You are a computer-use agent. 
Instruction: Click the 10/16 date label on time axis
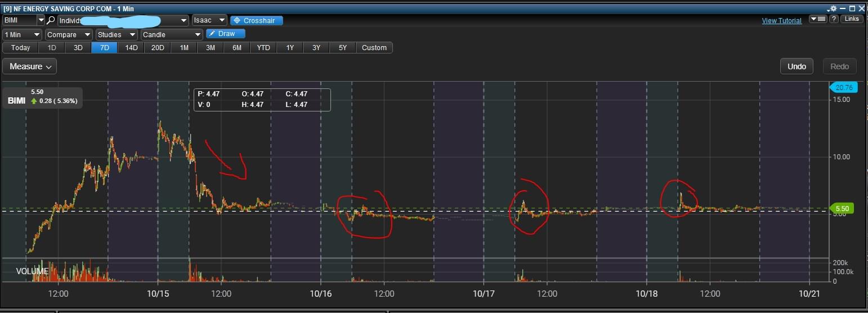[321, 293]
